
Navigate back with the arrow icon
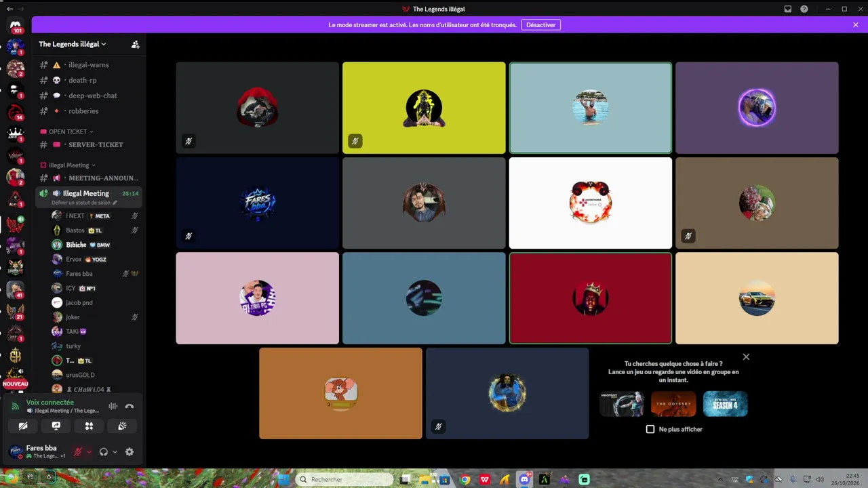pyautogui.click(x=9, y=9)
